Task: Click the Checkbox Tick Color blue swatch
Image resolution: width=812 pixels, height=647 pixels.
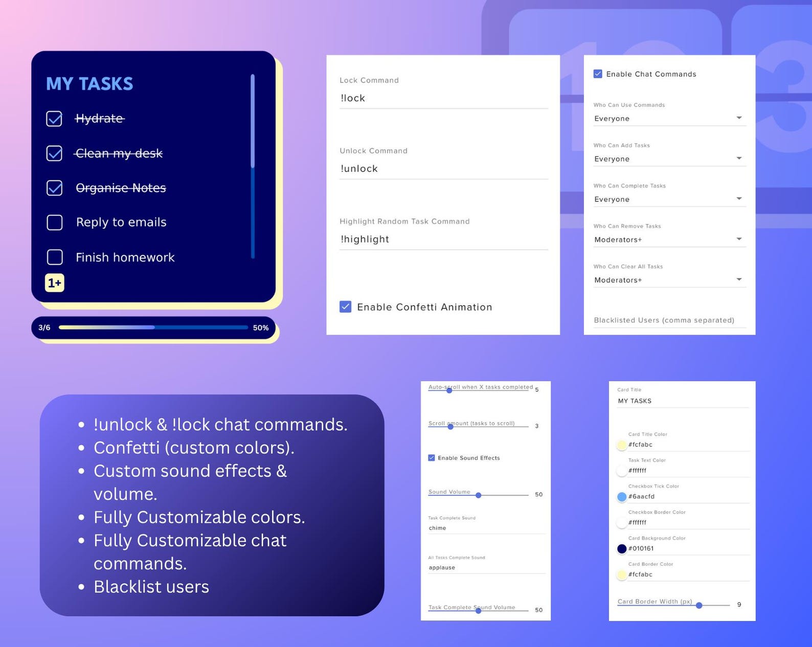Action: pos(622,497)
